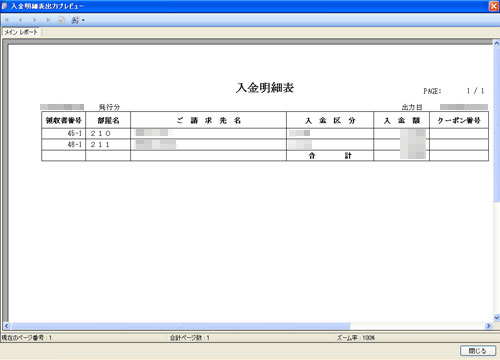500x360 pixels.
Task: Go to the next page
Action: (x=34, y=20)
